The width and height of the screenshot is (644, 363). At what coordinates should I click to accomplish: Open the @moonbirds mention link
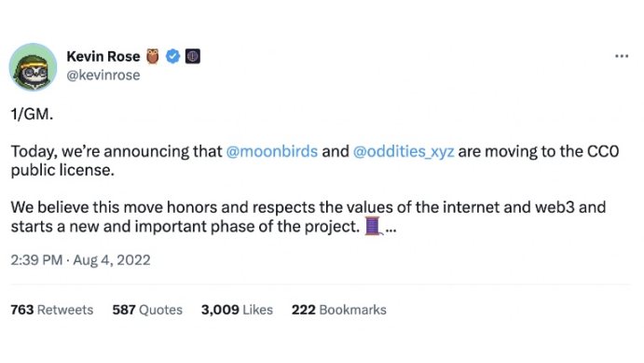pos(272,151)
